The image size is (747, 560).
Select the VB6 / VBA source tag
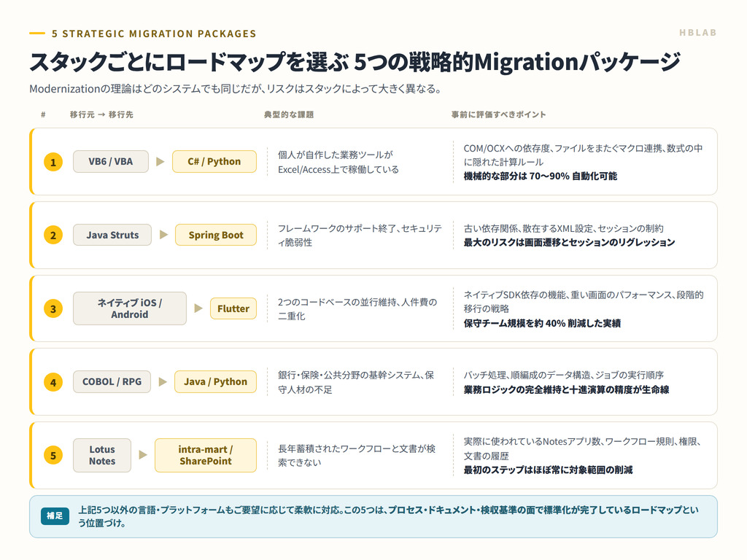click(x=111, y=161)
